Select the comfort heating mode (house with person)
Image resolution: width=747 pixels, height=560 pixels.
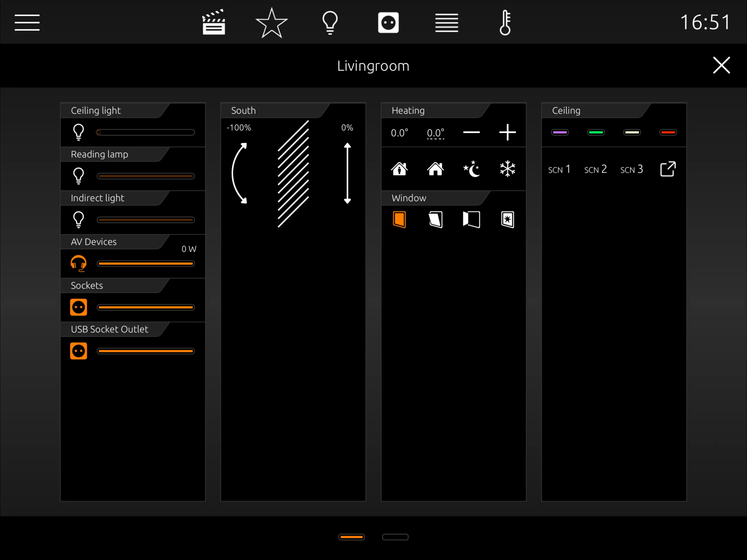(x=399, y=168)
